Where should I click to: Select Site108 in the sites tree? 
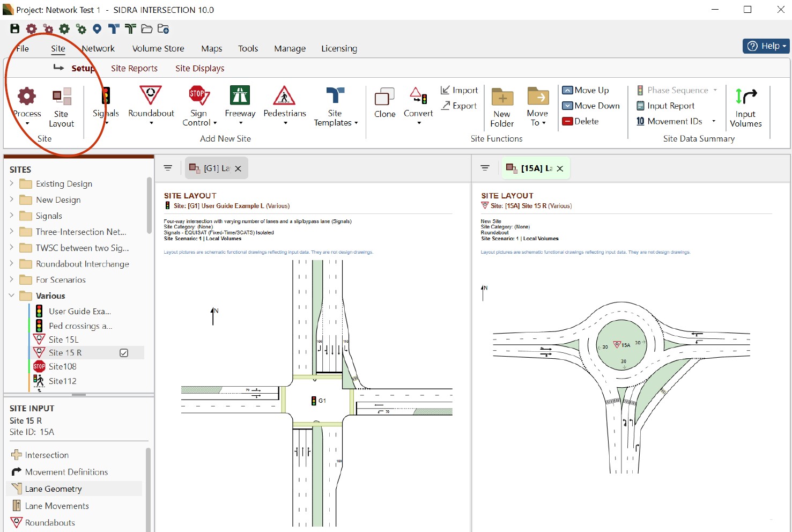[x=62, y=366]
